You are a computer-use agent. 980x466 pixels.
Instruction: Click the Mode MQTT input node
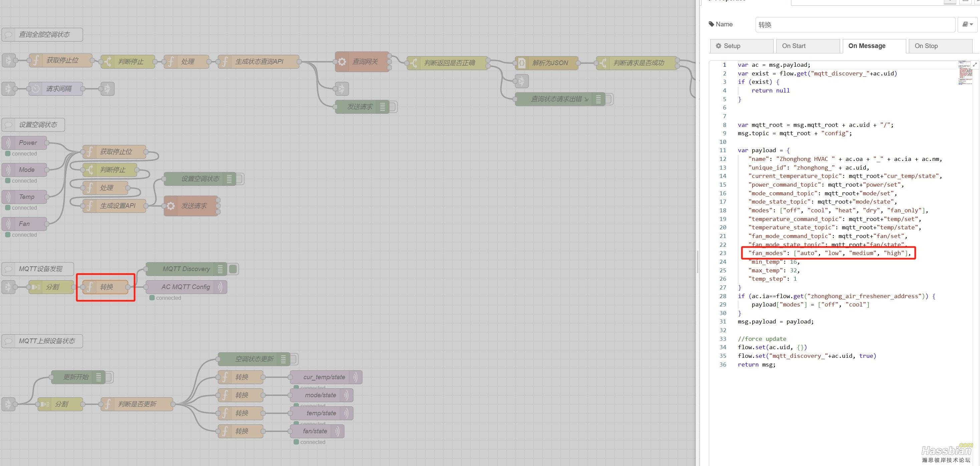24,170
